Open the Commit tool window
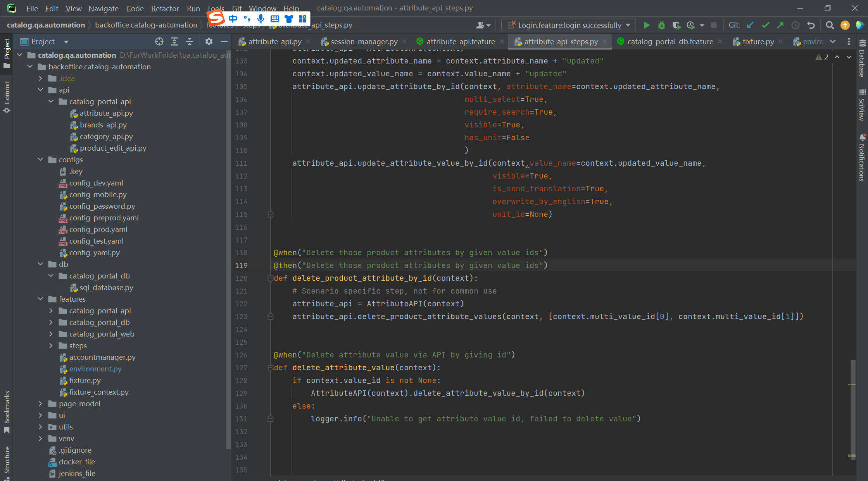The image size is (868, 481). (7, 97)
